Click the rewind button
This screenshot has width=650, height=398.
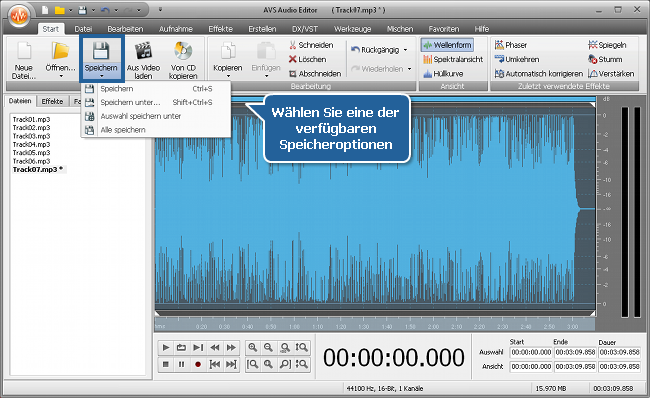[x=214, y=347]
